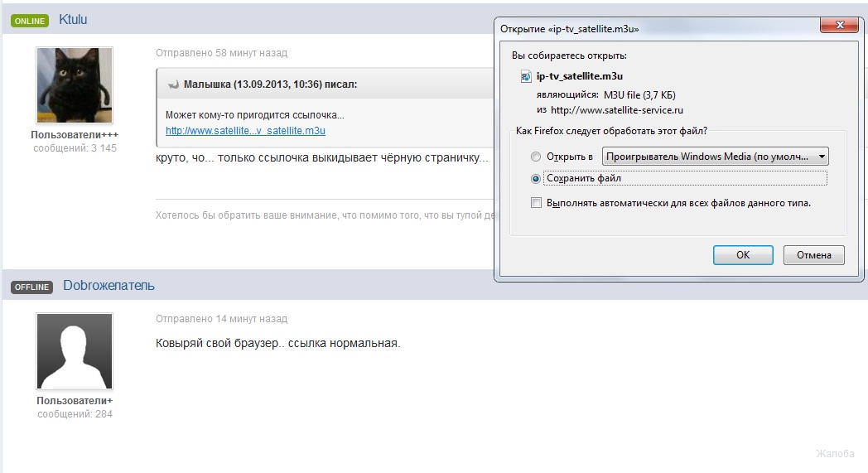Screen dimensions: 868x473
Task: Click the ONLINE status badge
Action: (31, 21)
